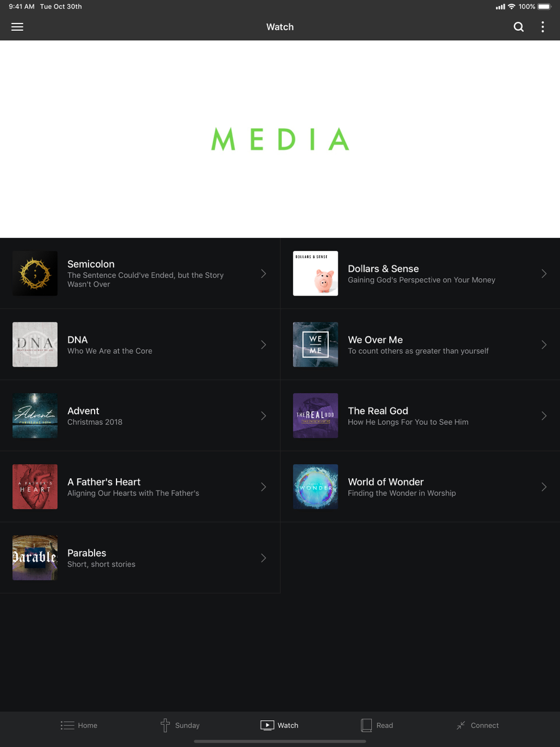
Task: Open the three-dot overflow menu
Action: coord(543,27)
